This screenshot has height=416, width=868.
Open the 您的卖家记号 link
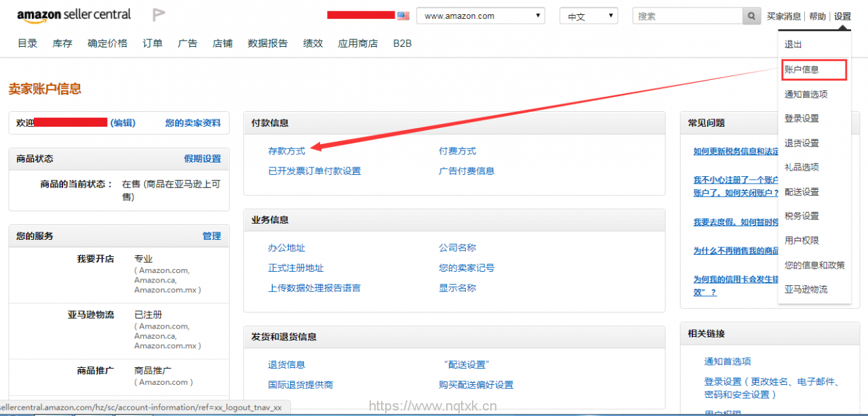[x=467, y=268]
